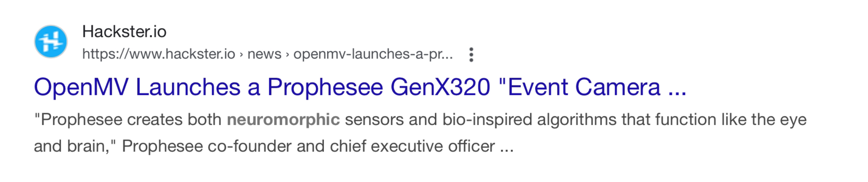Click the word "OpenMV" in the headline

click(82, 87)
